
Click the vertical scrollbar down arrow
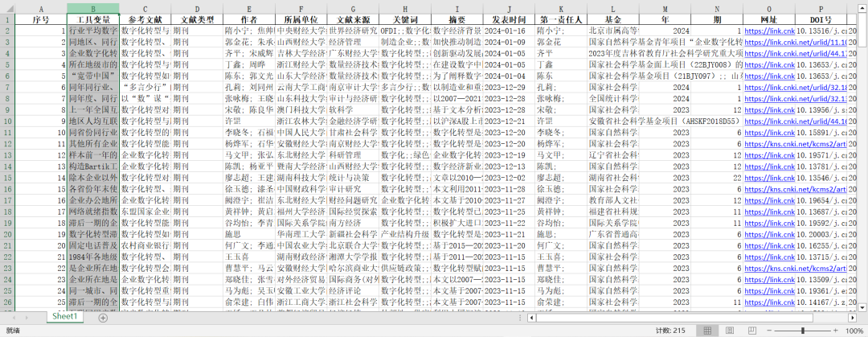863,306
